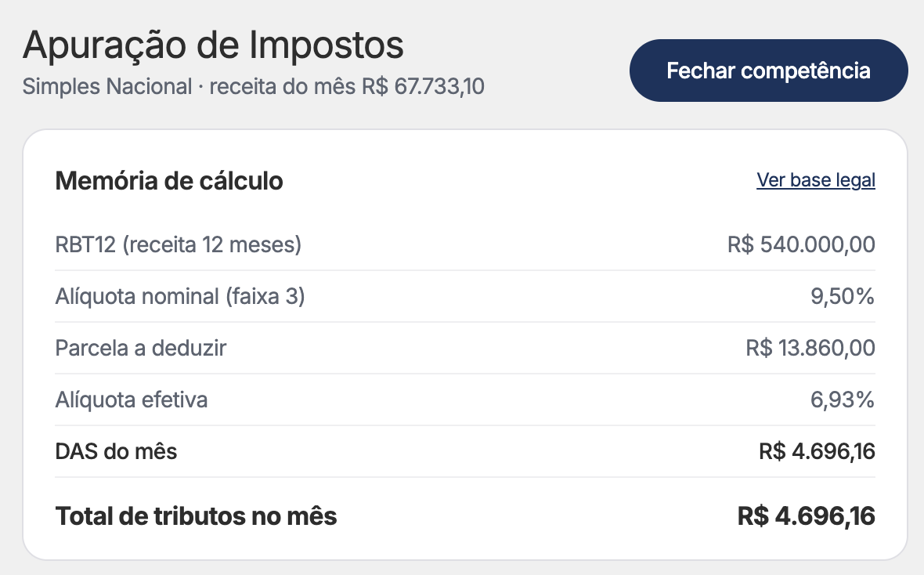
Task: Click the Alíquota efetiva label
Action: pos(132,400)
